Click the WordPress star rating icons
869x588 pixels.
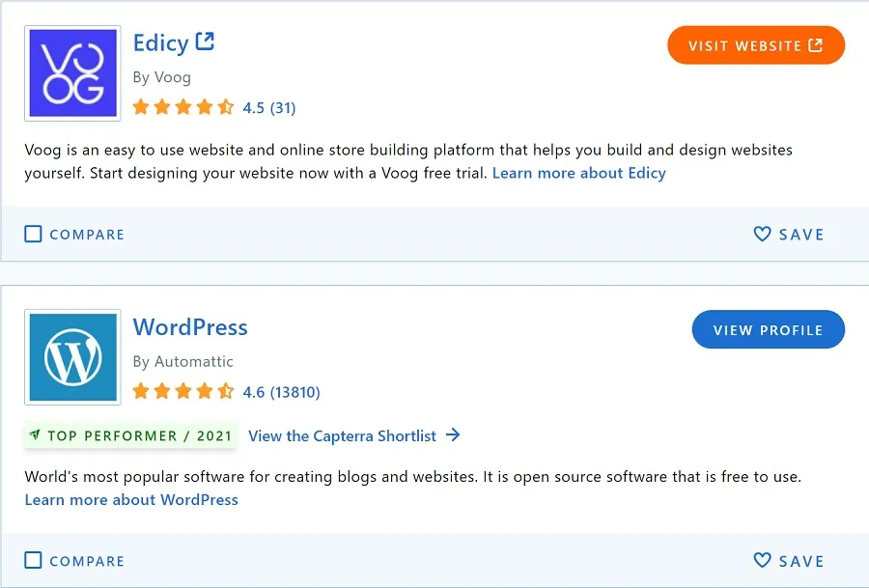coord(183,391)
